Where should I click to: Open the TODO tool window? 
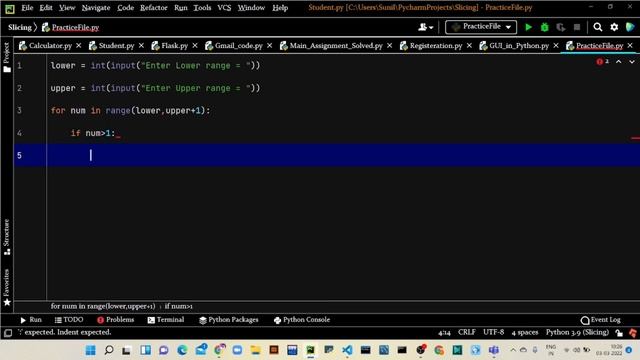(x=69, y=320)
